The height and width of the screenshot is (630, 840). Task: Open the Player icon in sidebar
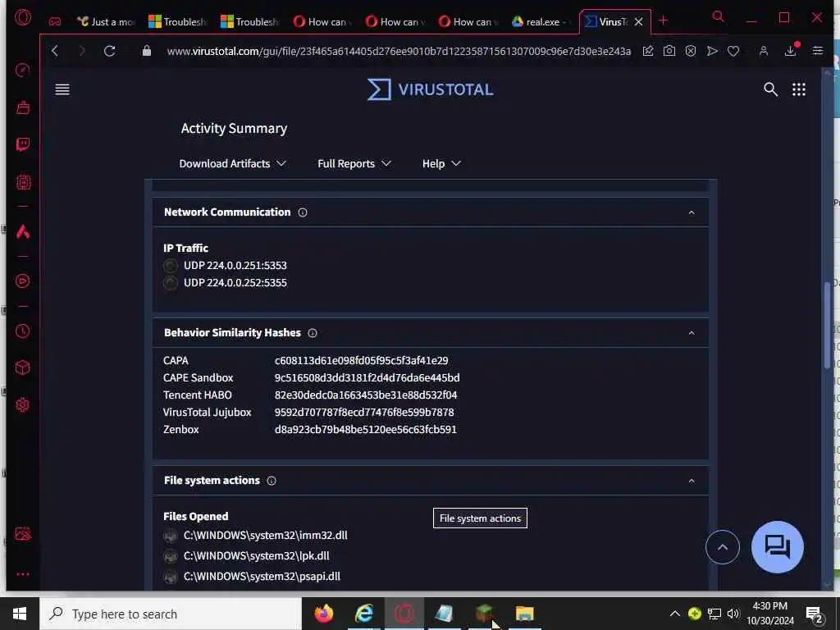click(x=23, y=281)
